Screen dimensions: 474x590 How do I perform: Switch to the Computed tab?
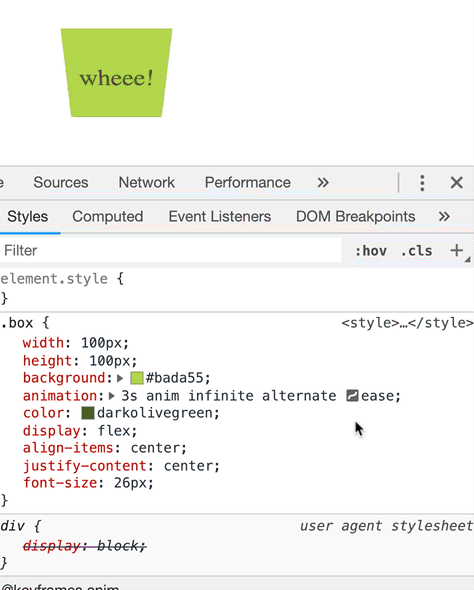[x=108, y=217]
